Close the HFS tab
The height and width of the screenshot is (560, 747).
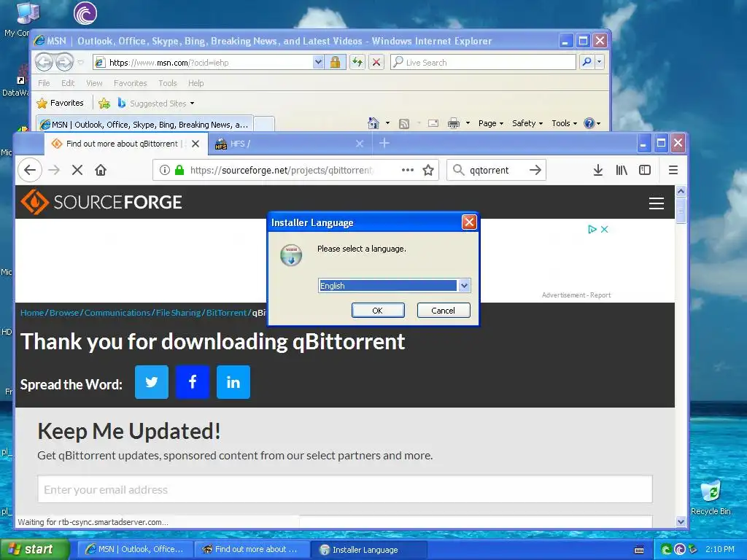pos(360,144)
